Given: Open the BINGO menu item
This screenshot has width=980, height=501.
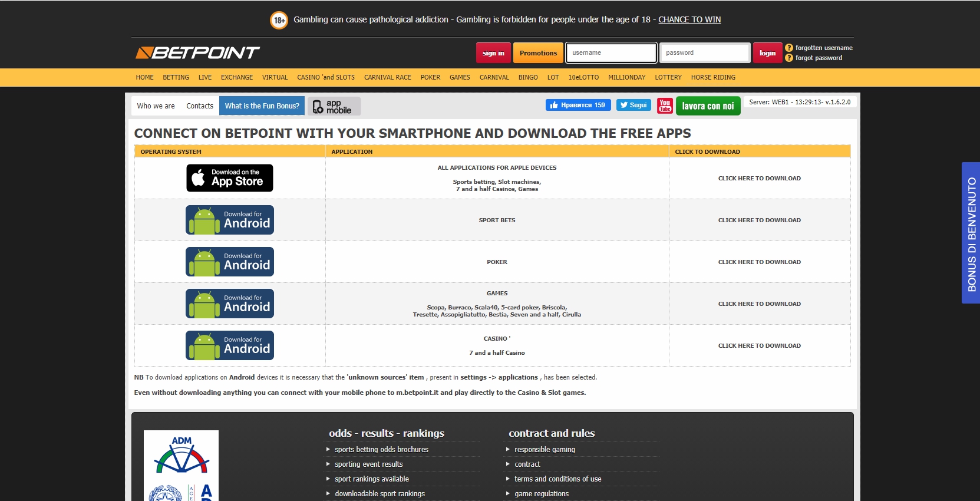Looking at the screenshot, I should tap(528, 77).
